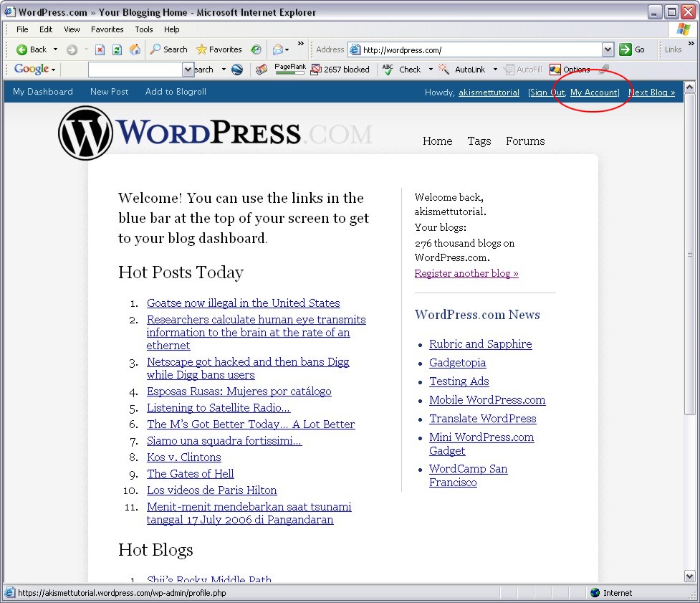Open the Translate WordPress news link
The width and height of the screenshot is (700, 603).
pos(483,419)
